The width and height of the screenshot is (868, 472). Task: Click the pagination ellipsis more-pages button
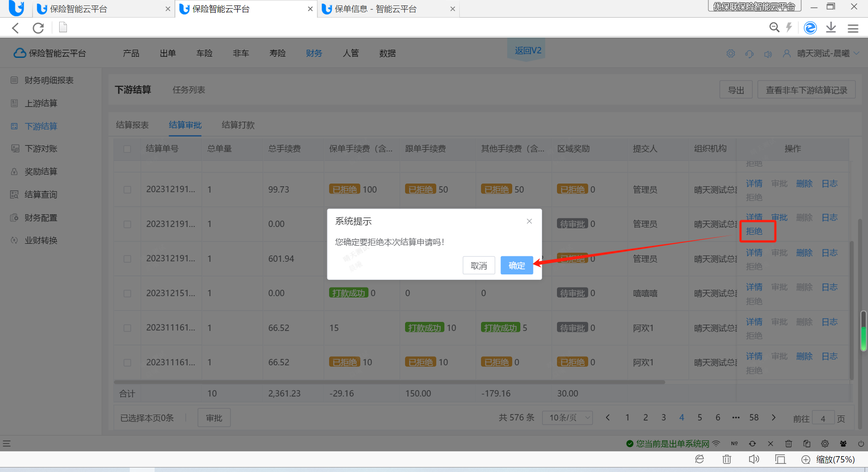point(736,417)
